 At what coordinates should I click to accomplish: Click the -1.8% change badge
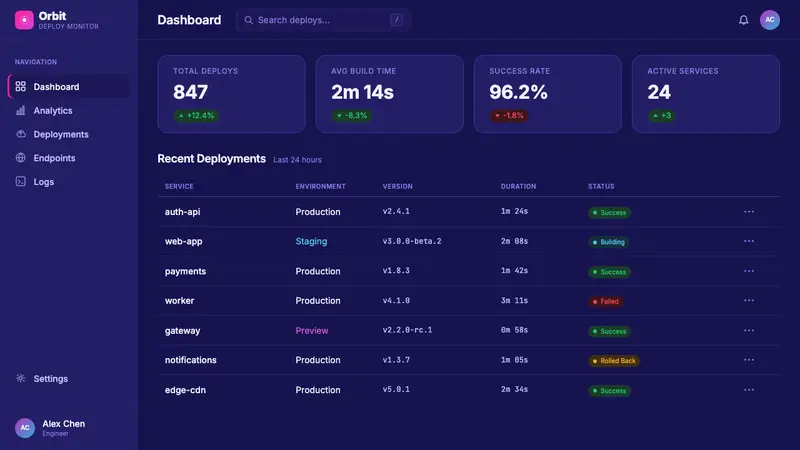[x=509, y=116]
